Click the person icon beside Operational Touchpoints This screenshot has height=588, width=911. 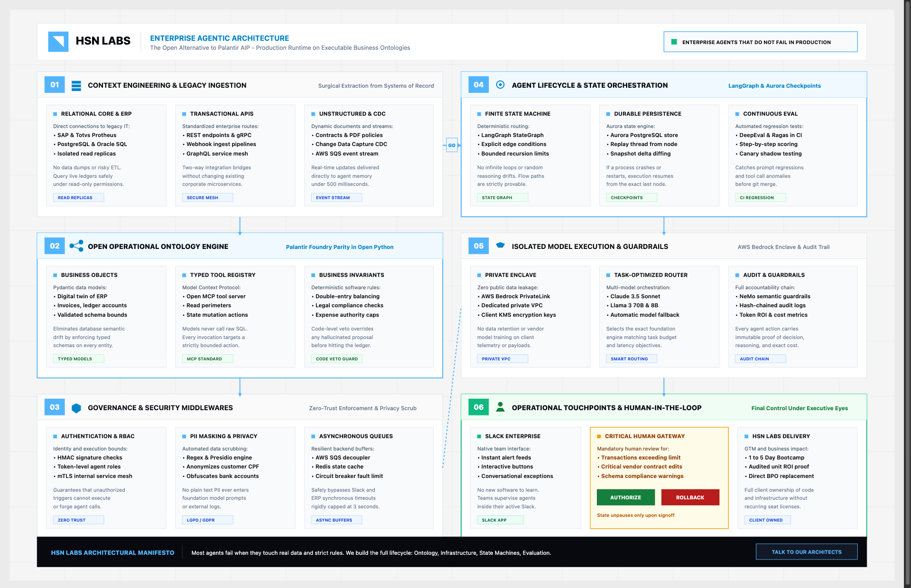pos(500,407)
